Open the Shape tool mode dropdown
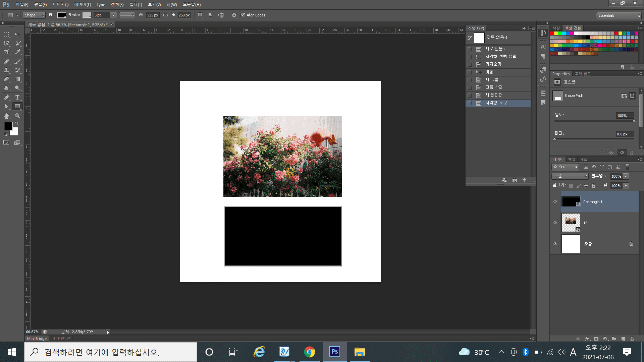This screenshot has height=362, width=644. click(34, 15)
